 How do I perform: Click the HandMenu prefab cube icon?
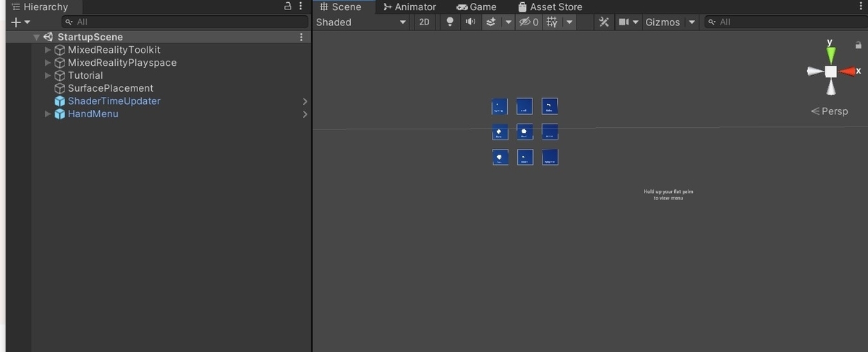click(60, 114)
